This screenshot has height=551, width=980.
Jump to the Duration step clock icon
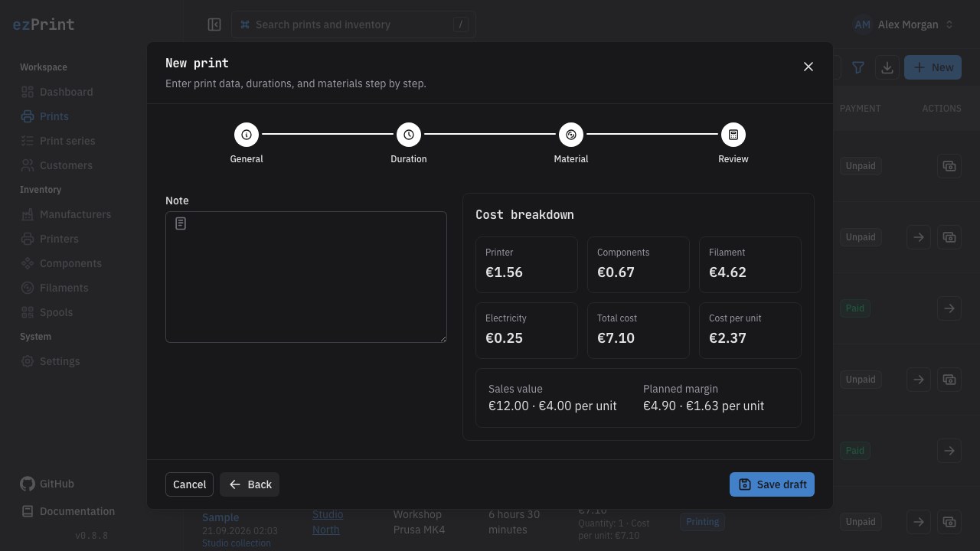[x=409, y=135]
